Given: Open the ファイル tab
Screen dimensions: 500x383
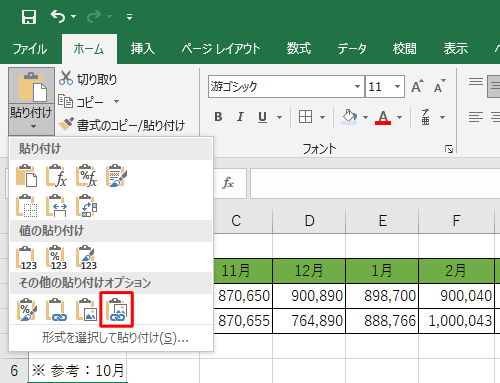Looking at the screenshot, I should click(x=30, y=49).
